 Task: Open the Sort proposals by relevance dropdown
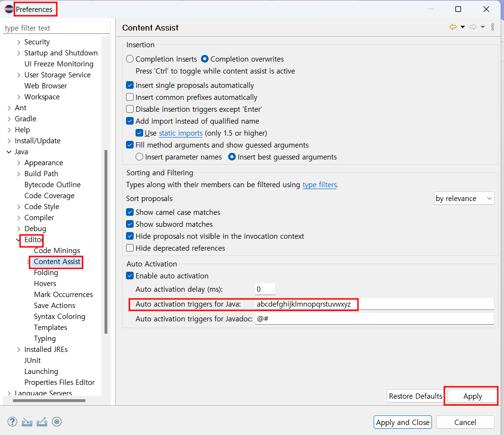[464, 198]
